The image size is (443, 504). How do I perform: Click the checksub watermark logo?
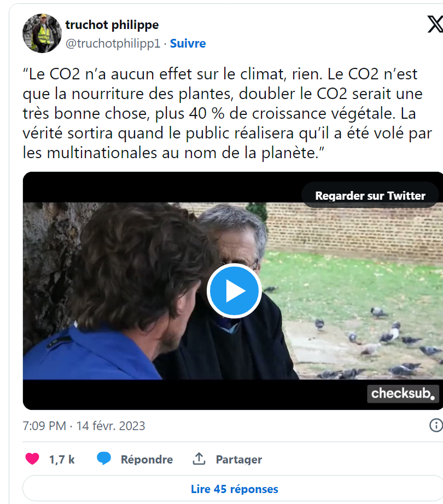[x=403, y=393]
